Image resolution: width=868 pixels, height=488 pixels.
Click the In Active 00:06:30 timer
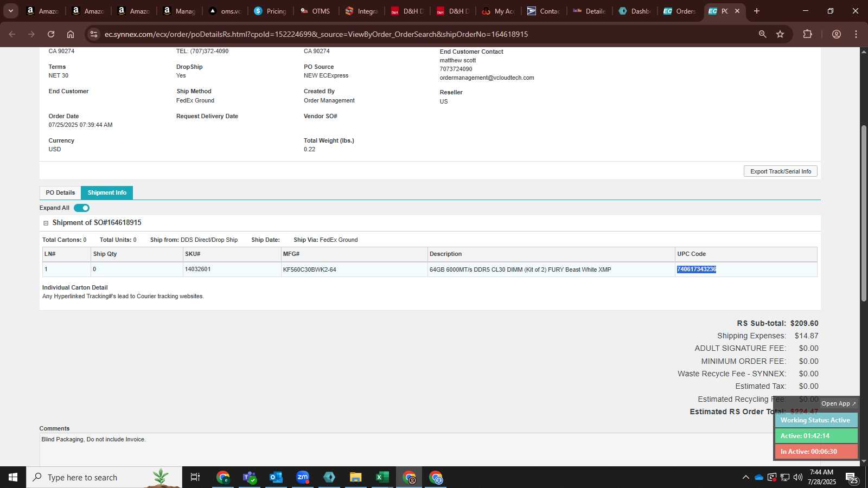click(x=816, y=451)
